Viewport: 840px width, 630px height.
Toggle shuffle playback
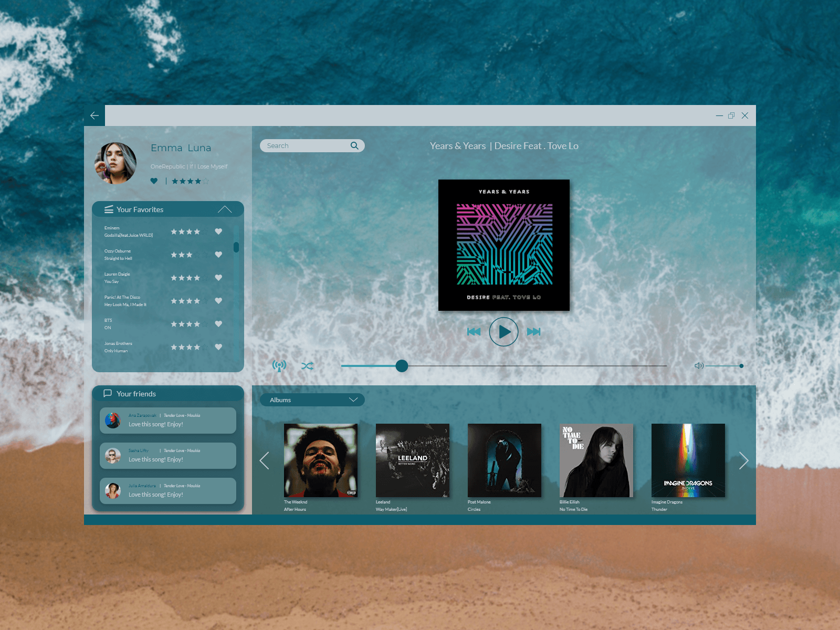(308, 366)
